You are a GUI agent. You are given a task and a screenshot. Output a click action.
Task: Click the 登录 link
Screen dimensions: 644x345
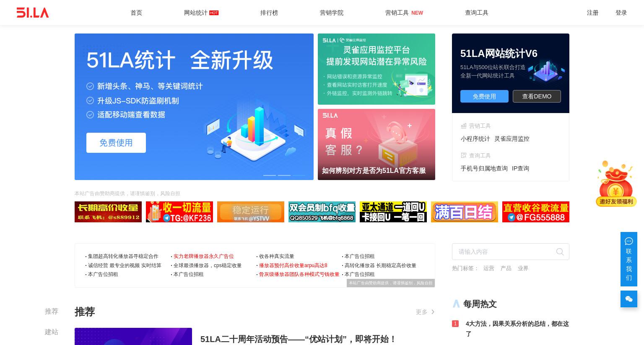coord(621,13)
